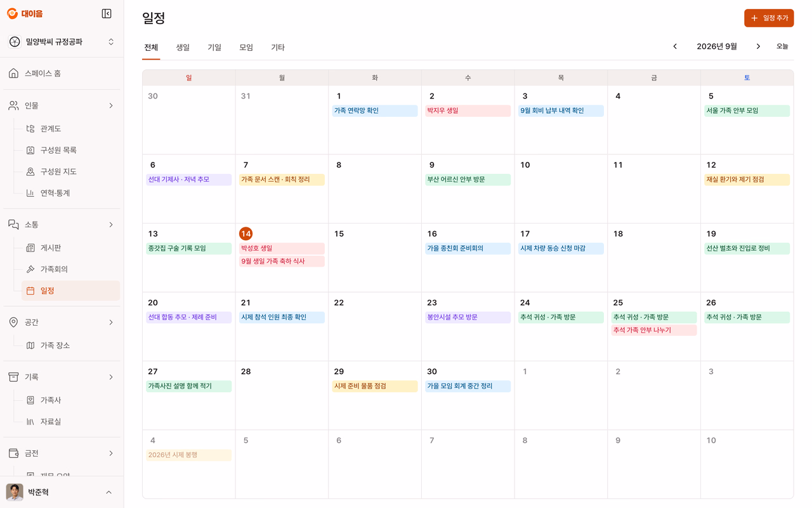This screenshot has width=812, height=508.
Task: Switch to the 기일 tab
Action: pos(214,48)
